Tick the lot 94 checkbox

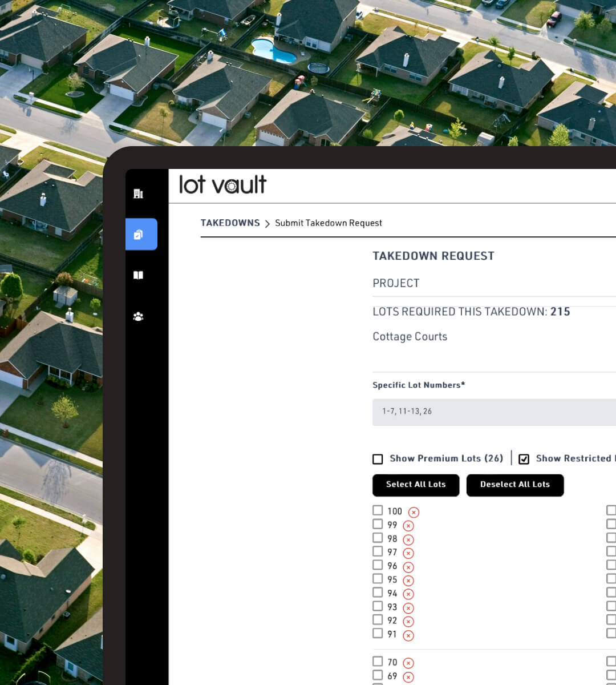pyautogui.click(x=378, y=593)
